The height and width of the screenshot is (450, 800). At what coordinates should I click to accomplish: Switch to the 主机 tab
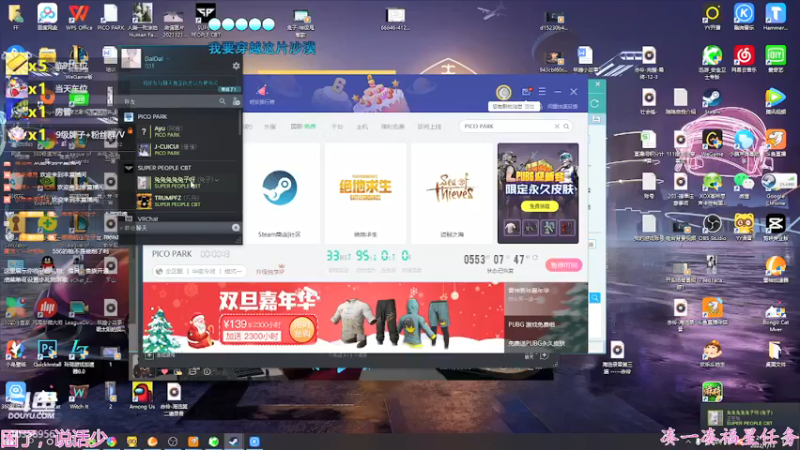click(362, 127)
